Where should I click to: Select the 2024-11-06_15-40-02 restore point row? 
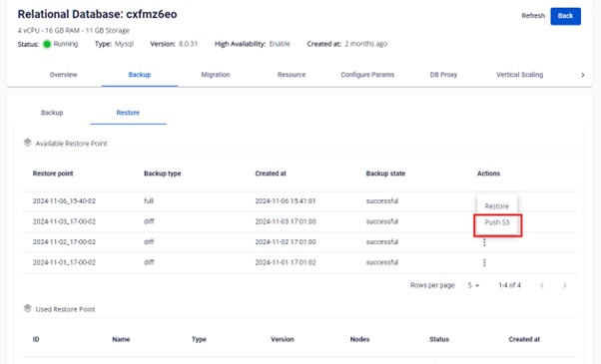click(x=300, y=201)
